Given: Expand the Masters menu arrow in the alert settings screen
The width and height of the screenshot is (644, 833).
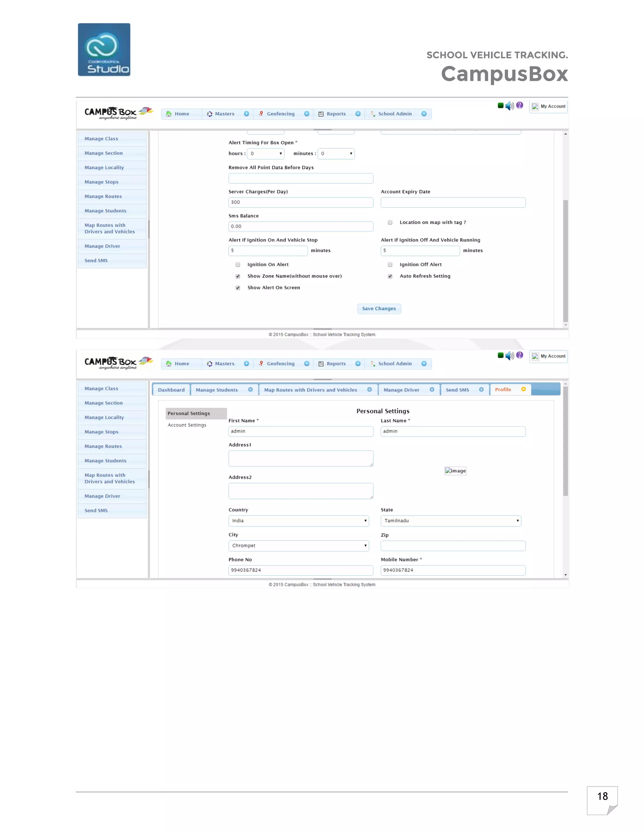Looking at the screenshot, I should point(247,114).
